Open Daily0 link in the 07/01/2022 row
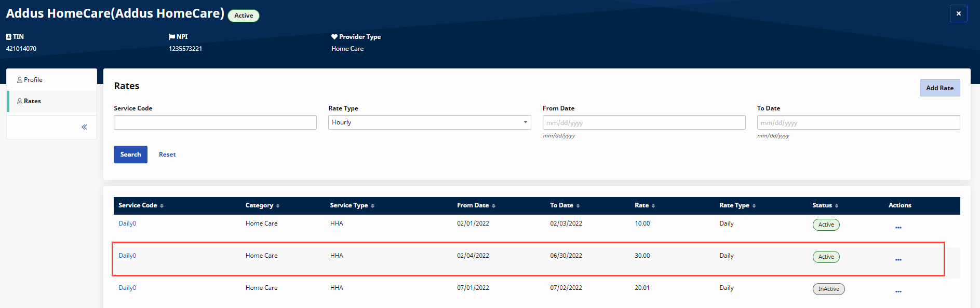 [x=127, y=288]
